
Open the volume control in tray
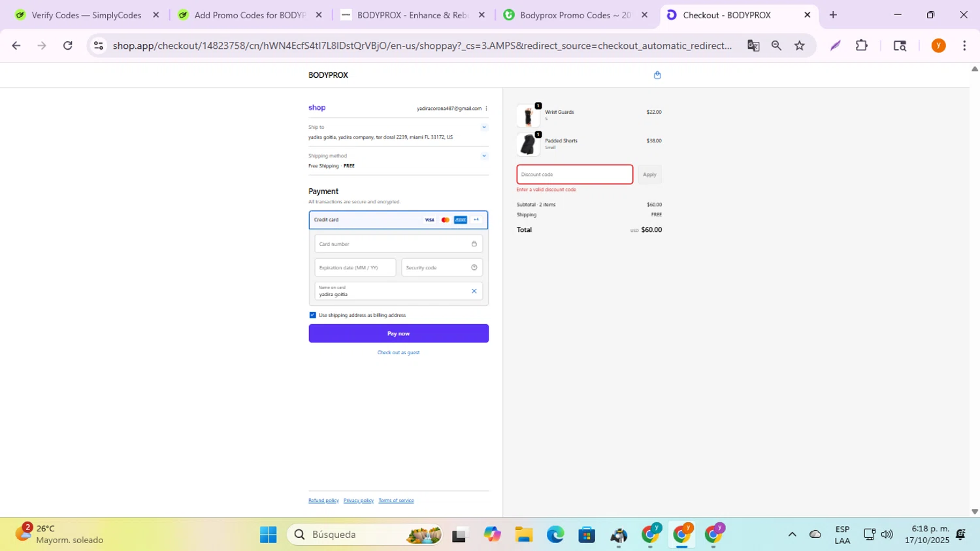(x=887, y=535)
